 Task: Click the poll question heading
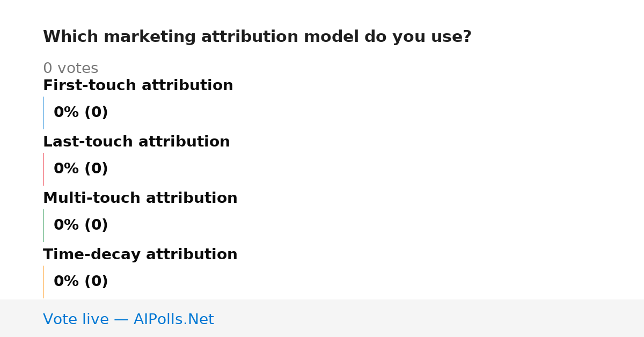[257, 37]
